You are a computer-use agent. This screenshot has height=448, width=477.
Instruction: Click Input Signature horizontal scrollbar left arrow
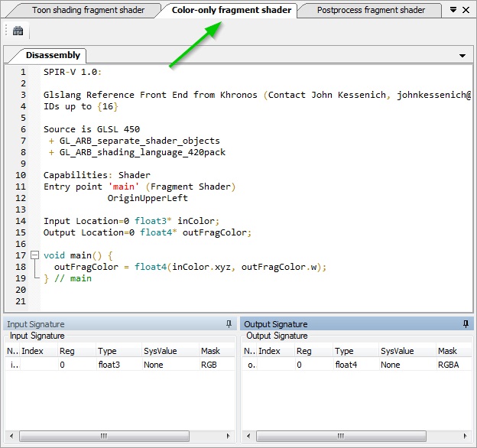tap(11, 436)
